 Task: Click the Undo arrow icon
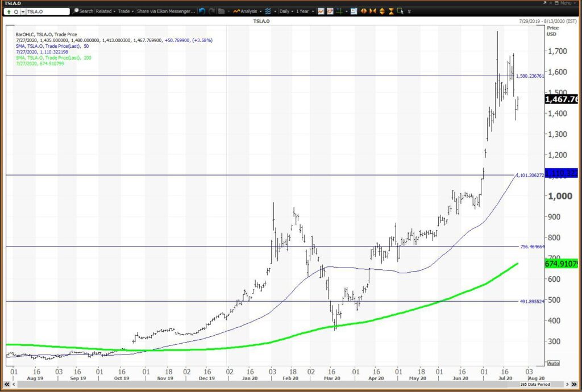click(202, 11)
